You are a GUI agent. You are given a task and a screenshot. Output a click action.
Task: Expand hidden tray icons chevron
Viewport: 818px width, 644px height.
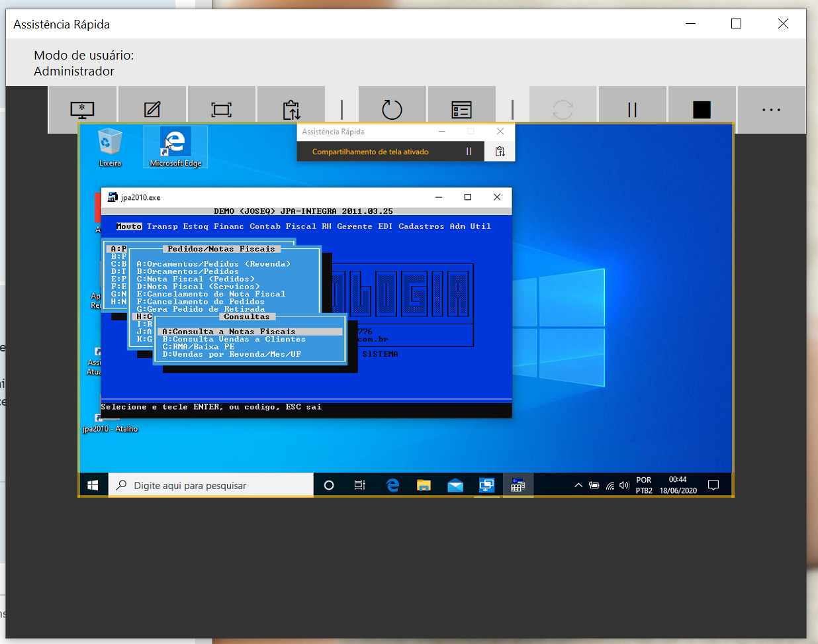[x=578, y=486]
